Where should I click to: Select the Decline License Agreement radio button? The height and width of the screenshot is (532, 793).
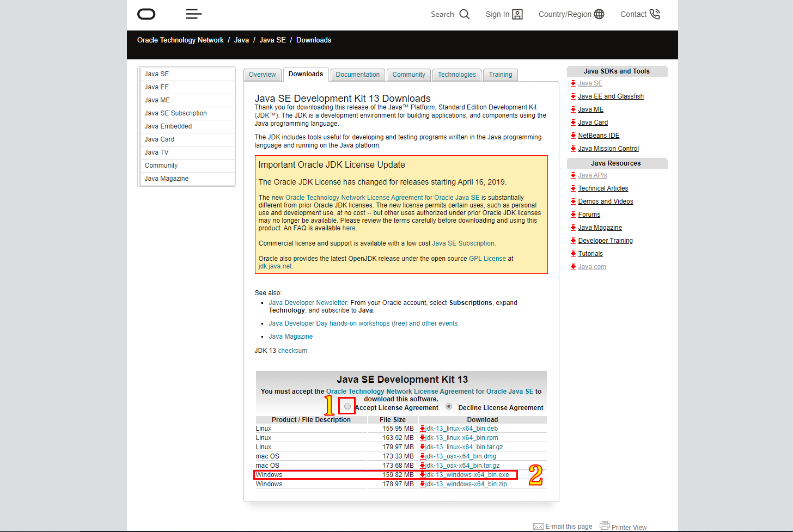click(x=449, y=406)
